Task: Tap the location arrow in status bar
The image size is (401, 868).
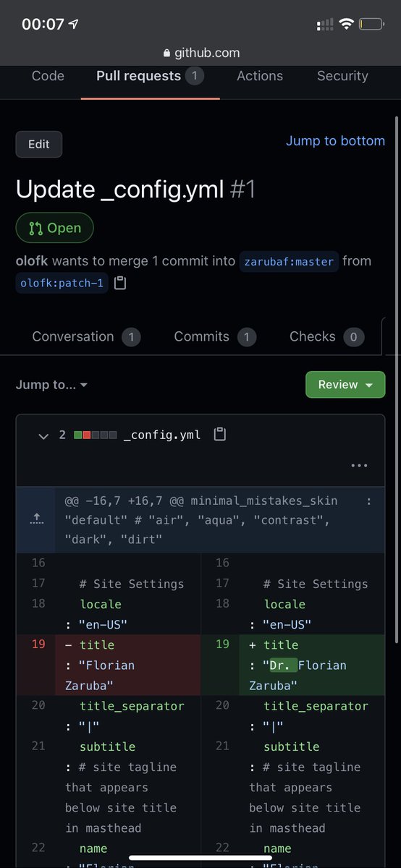Action: pyautogui.click(x=74, y=24)
